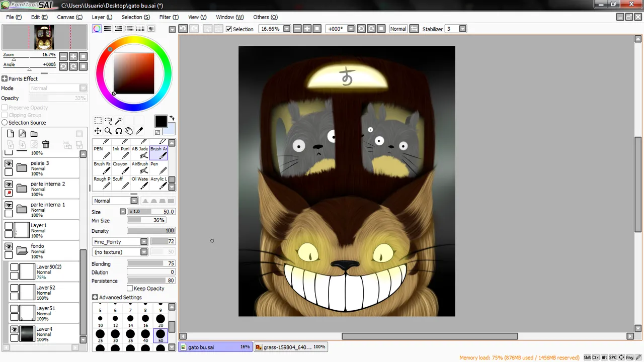Select the zoom magnifier tool

[108, 131]
